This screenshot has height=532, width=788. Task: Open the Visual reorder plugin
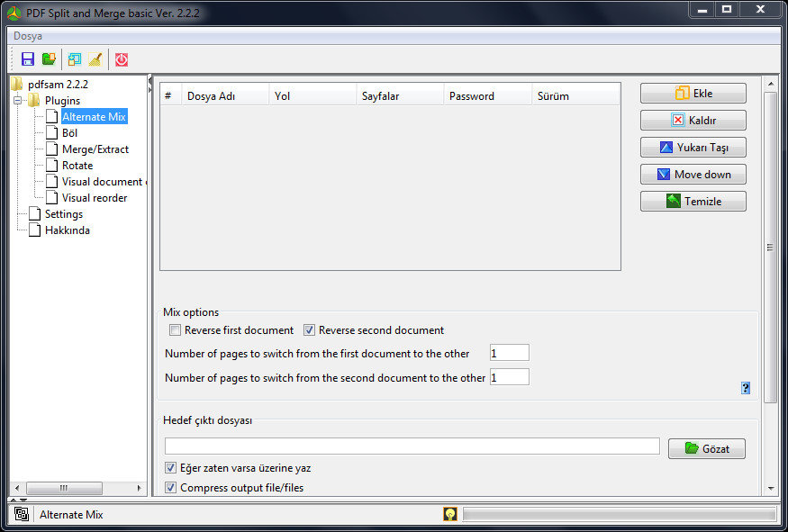coord(95,198)
